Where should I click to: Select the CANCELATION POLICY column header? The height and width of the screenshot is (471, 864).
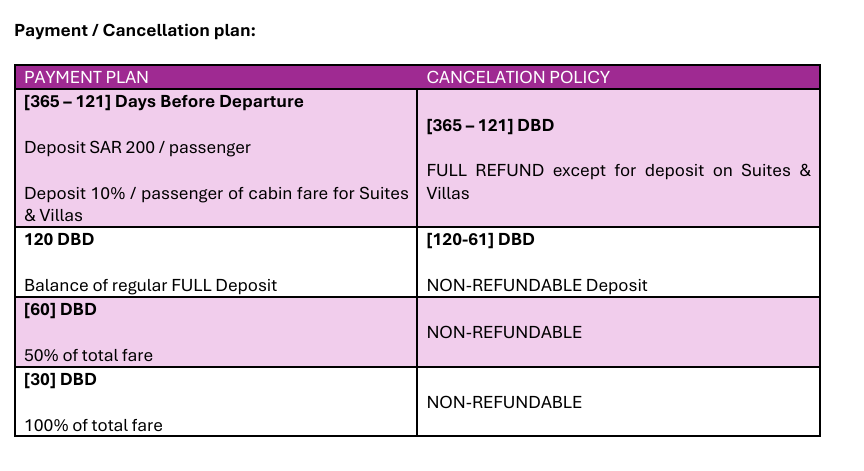518,77
